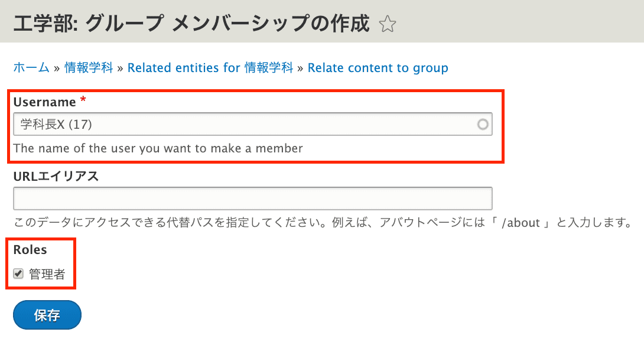Click the page title 工学部: グループ メンバーシップの作成
The image size is (644, 345).
tap(191, 24)
